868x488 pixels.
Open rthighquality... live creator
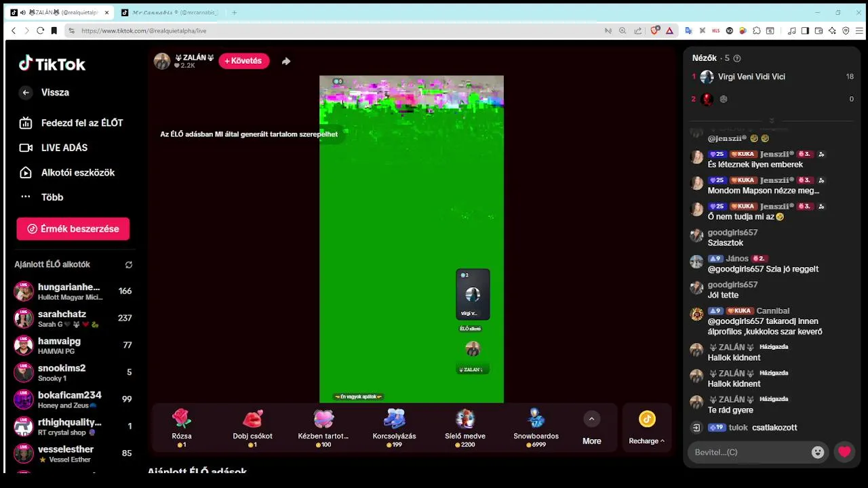(x=73, y=427)
